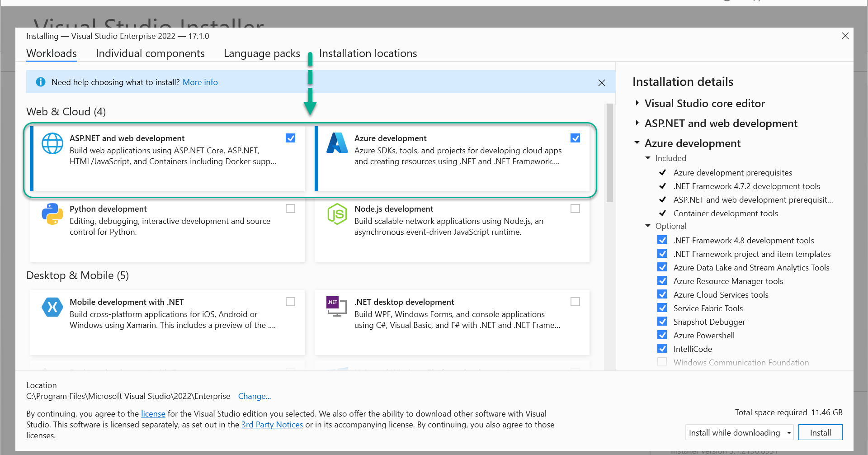Click the Install button
Image resolution: width=868 pixels, height=455 pixels.
(821, 432)
